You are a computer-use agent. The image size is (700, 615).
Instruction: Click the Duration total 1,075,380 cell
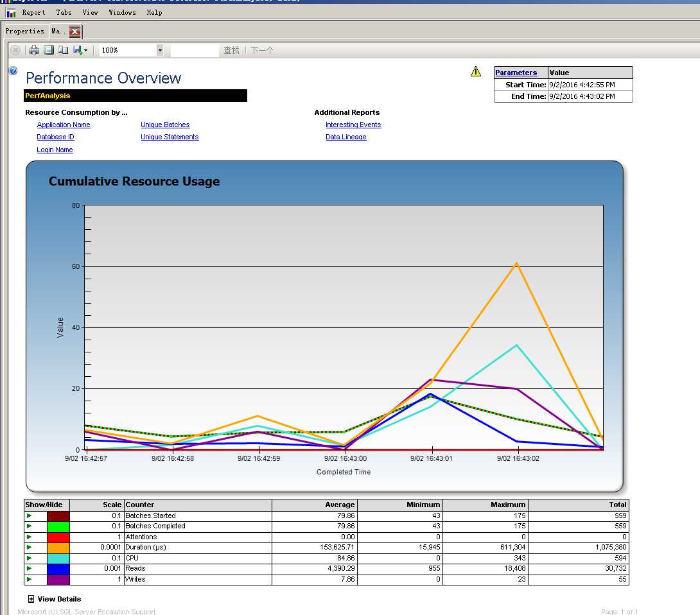click(579, 547)
